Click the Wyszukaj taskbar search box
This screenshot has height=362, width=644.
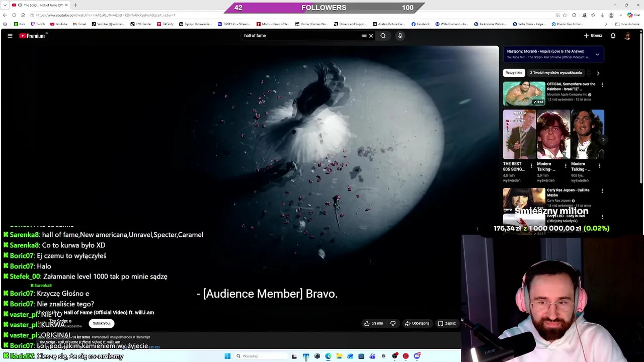262,356
